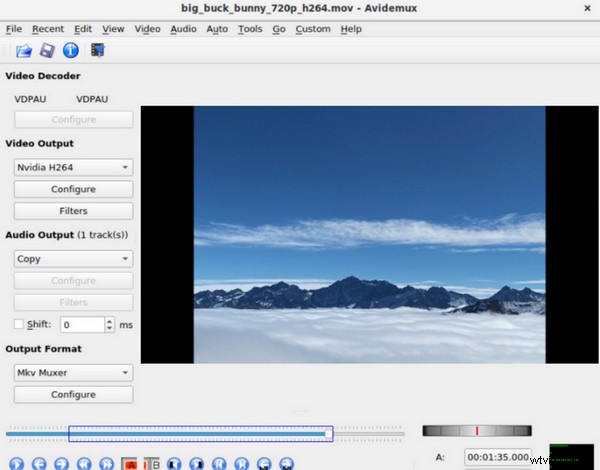The image size is (600, 470).
Task: Open the Custom menu
Action: tap(313, 29)
